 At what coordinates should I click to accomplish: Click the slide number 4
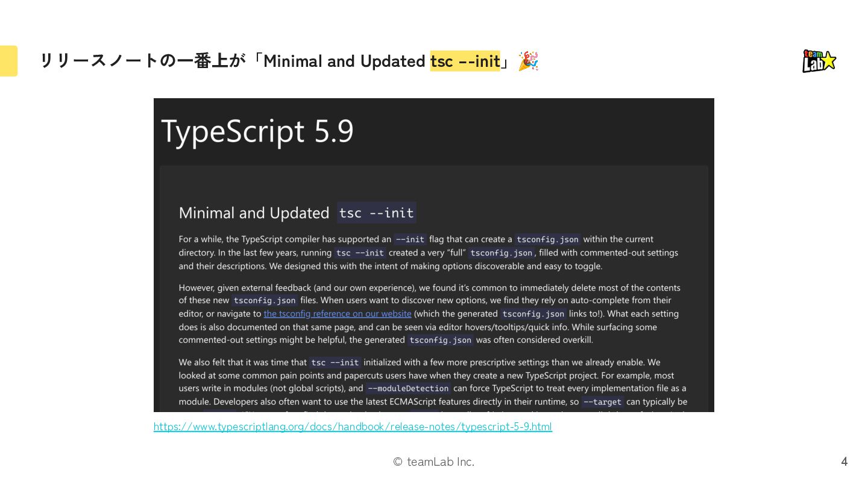click(x=844, y=461)
